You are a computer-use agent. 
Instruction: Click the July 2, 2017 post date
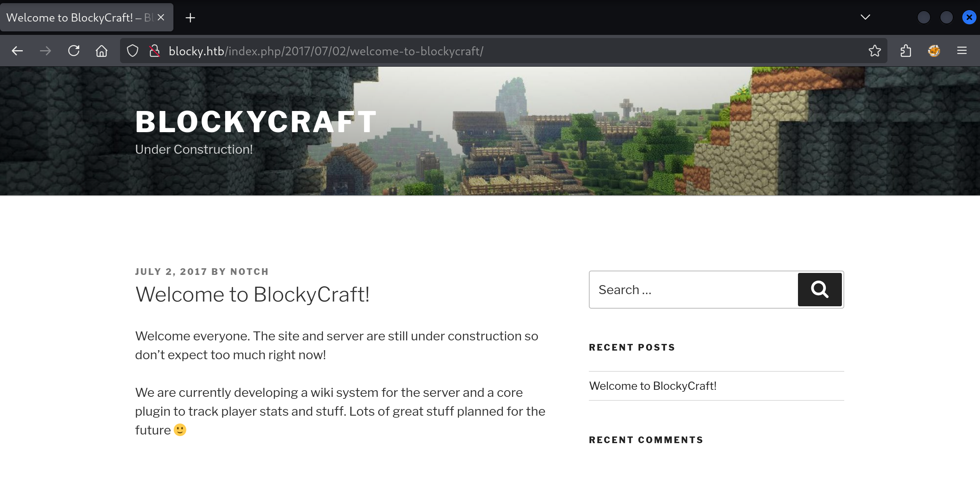click(171, 272)
